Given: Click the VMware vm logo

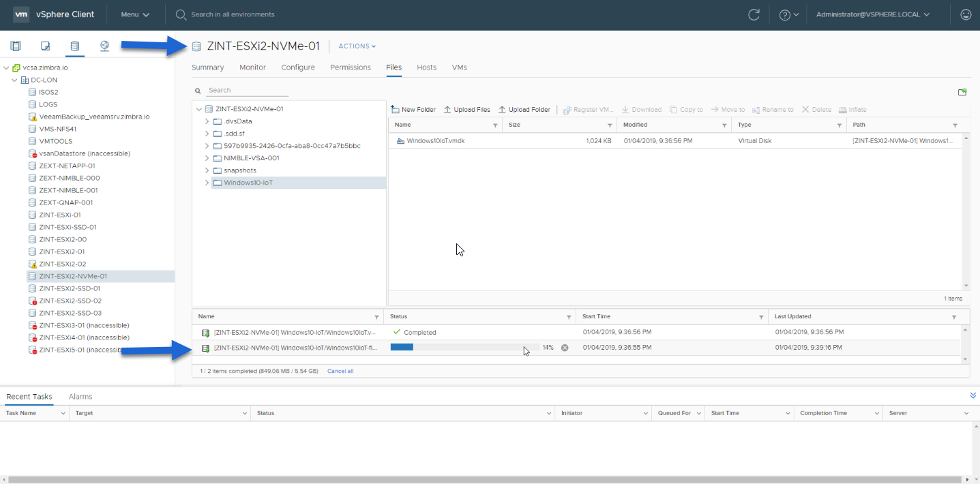Looking at the screenshot, I should pos(21,14).
